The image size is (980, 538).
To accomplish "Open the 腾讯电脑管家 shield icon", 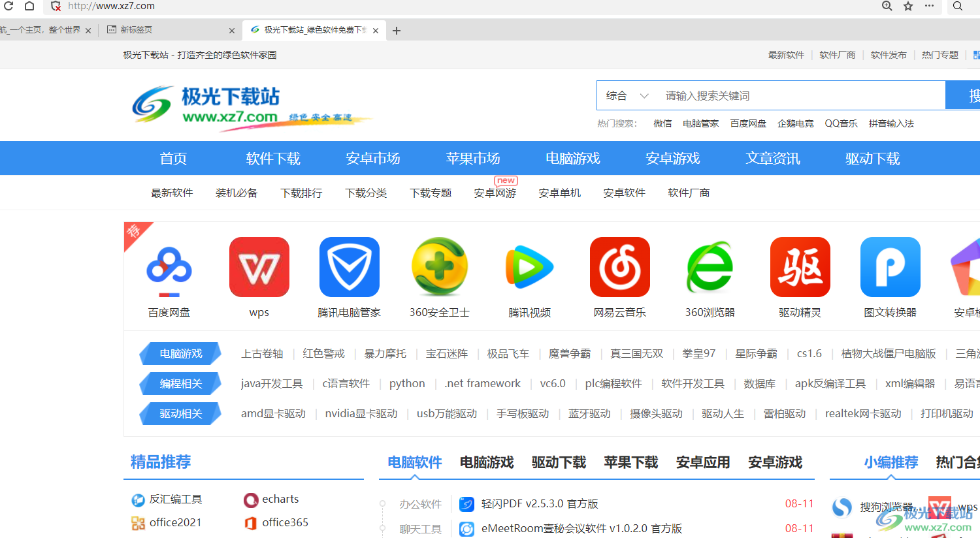I will click(x=350, y=267).
